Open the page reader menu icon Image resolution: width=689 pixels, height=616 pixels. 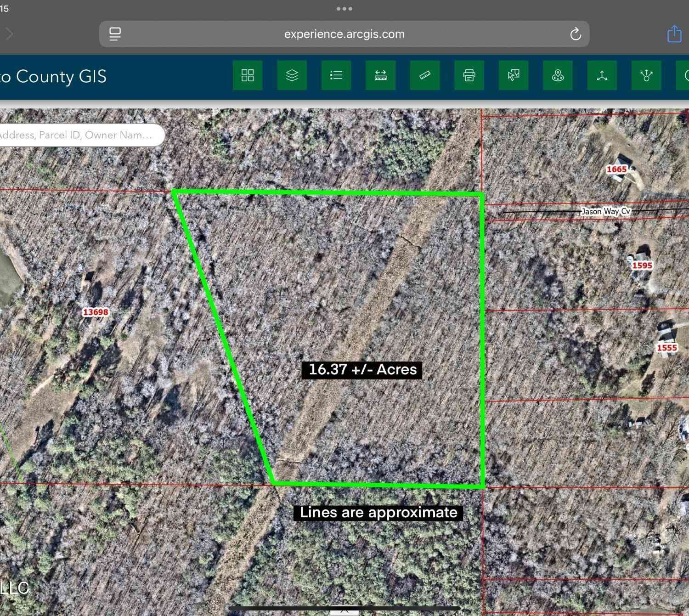tap(115, 34)
